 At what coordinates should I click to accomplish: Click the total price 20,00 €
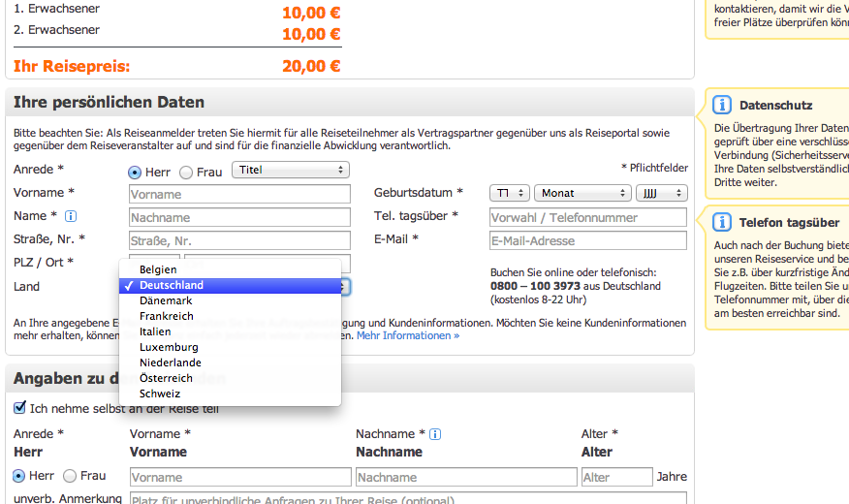pyautogui.click(x=311, y=66)
